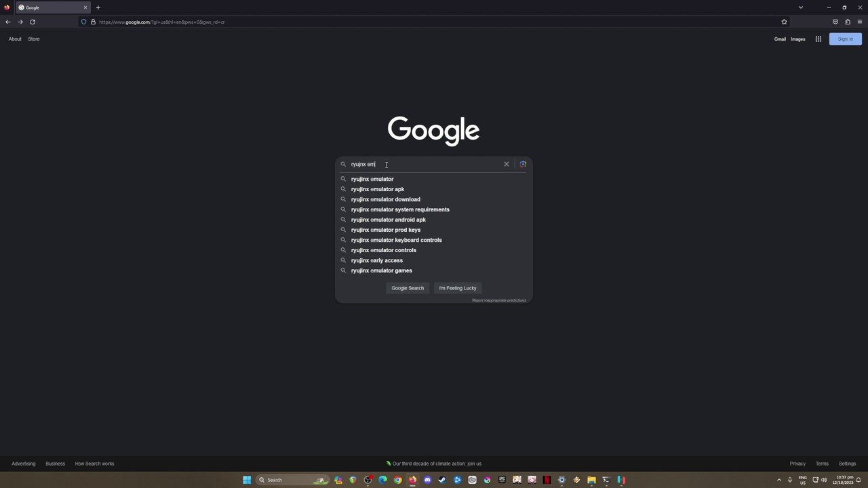This screenshot has width=868, height=488.
Task: Open a new browser tab
Action: coord(98,7)
